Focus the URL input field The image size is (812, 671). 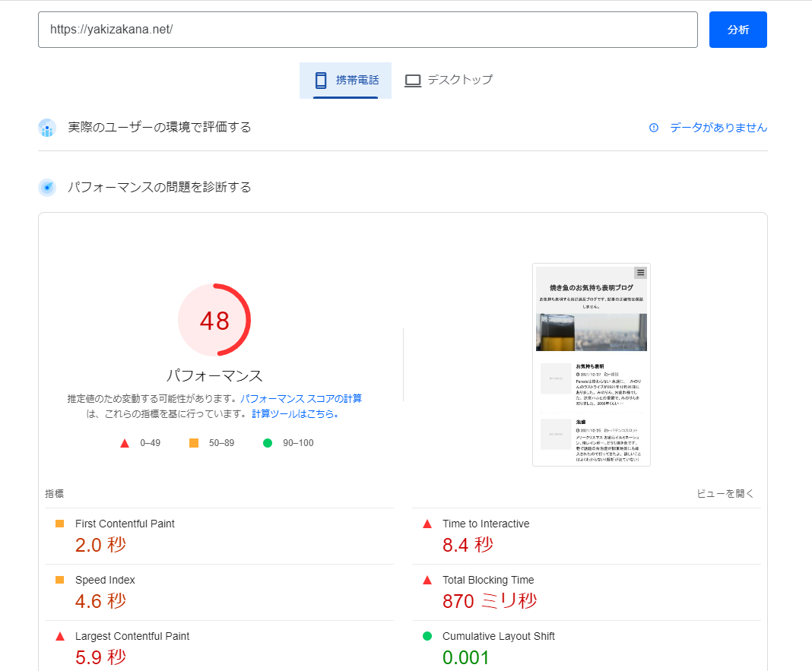click(367, 30)
